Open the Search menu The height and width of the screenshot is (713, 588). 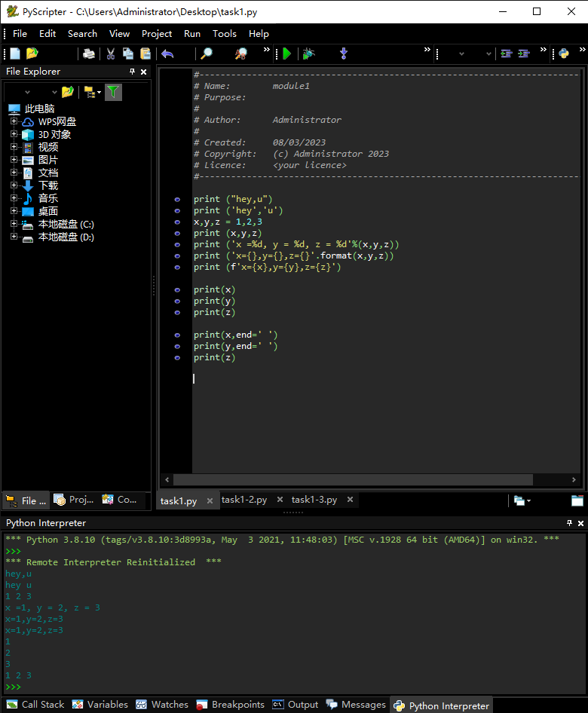[82, 34]
